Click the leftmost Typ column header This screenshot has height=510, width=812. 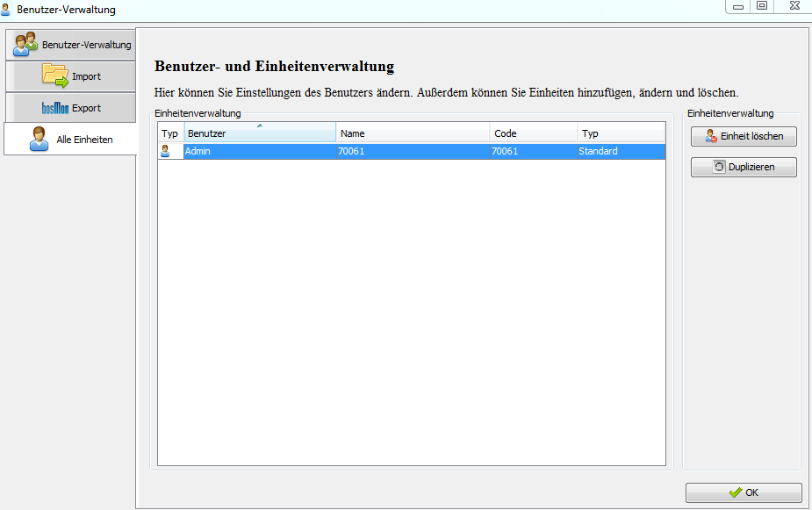pyautogui.click(x=170, y=133)
